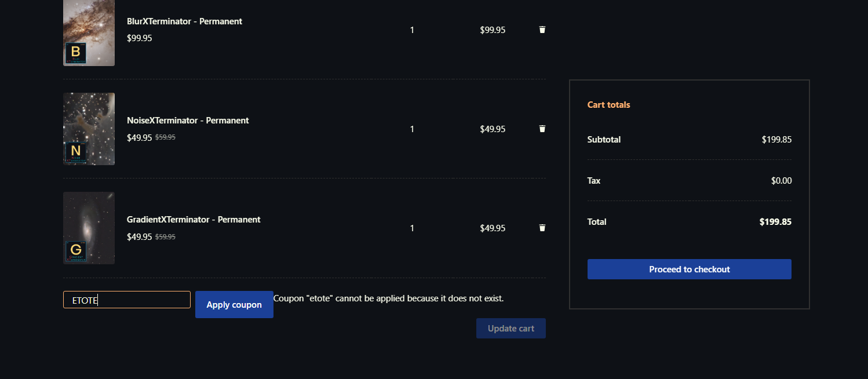The height and width of the screenshot is (379, 868).
Task: Open the GradientXTerminator galaxy thumbnail
Action: [89, 228]
